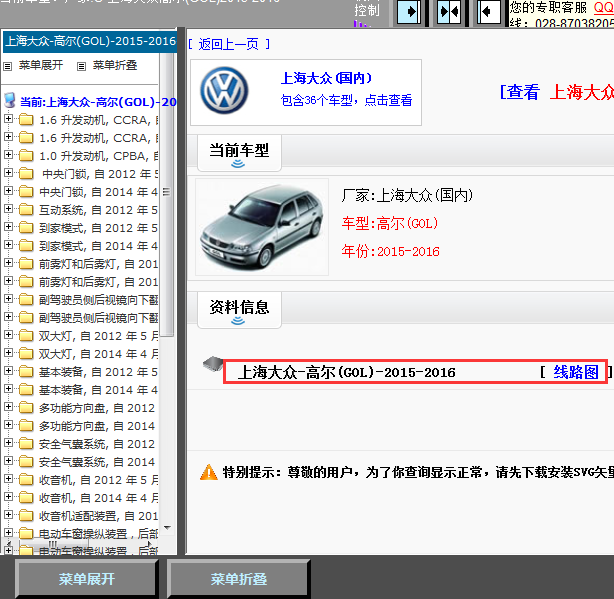Click the bottom 菜单展开 button
This screenshot has width=614, height=599.
click(87, 579)
